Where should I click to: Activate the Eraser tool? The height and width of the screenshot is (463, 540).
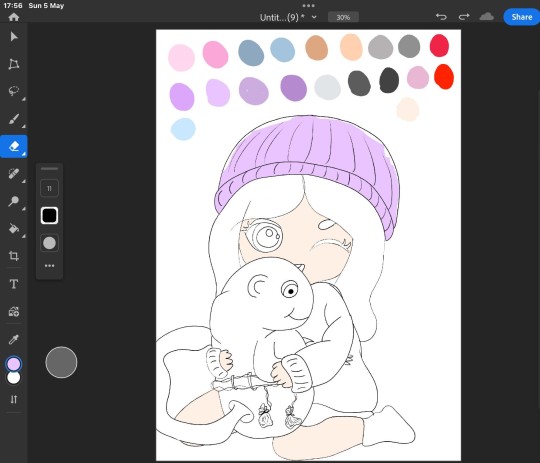(x=14, y=146)
